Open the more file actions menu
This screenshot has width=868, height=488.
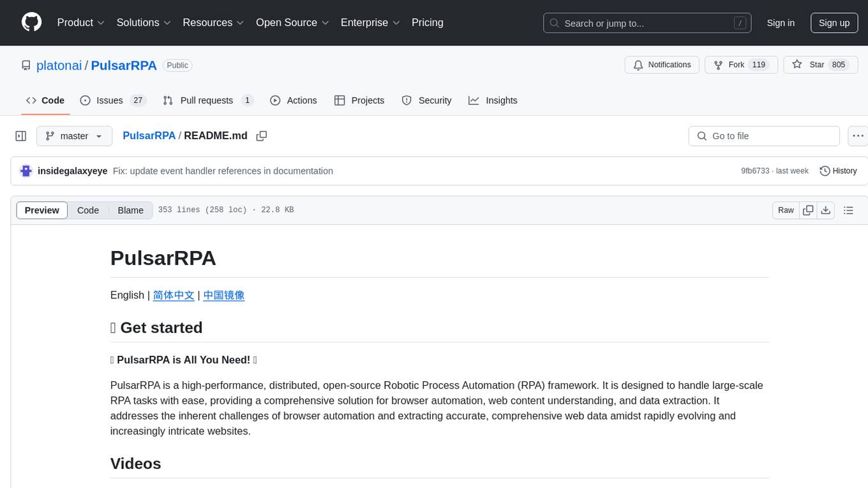tap(858, 136)
